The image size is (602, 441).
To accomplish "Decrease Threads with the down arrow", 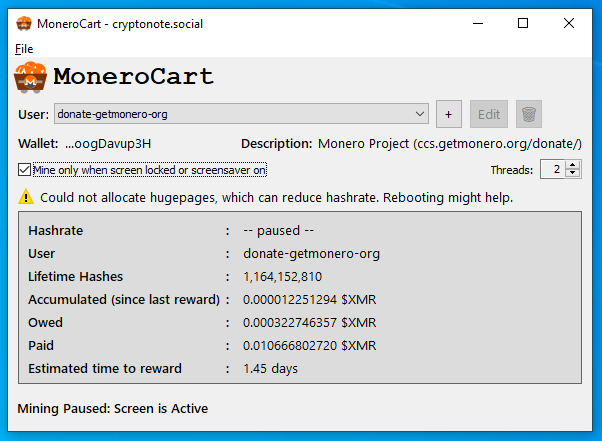I will (573, 173).
